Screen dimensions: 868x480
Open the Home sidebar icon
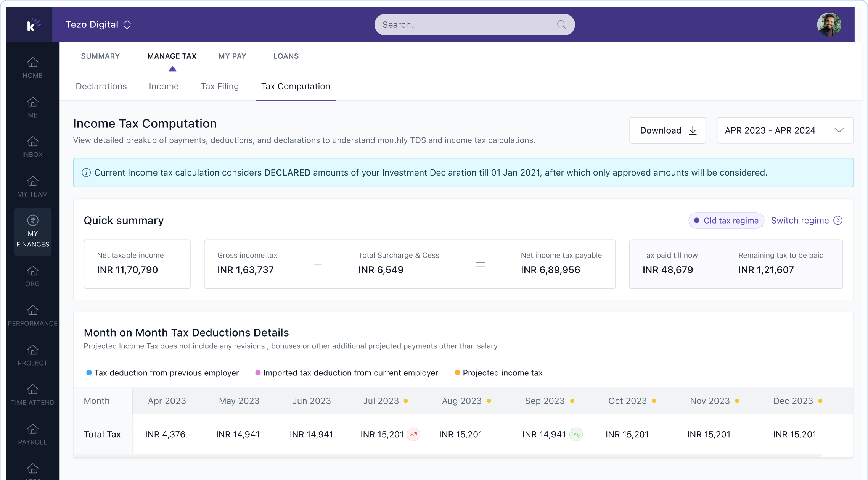point(33,62)
